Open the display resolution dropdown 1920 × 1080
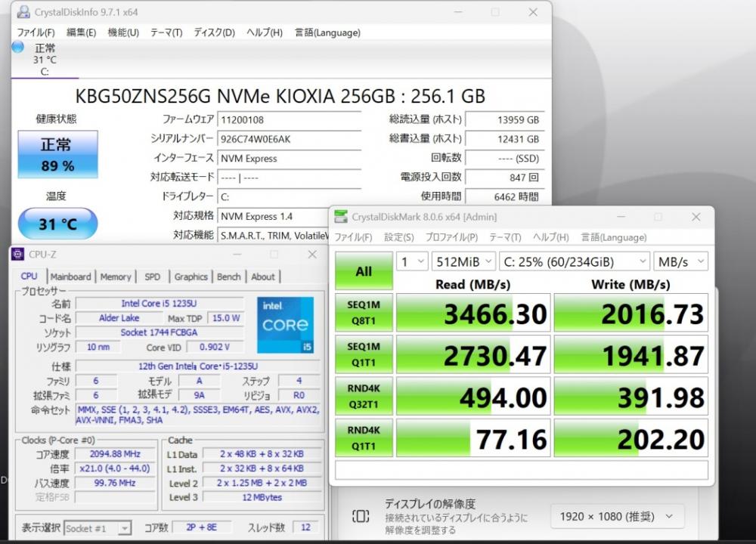The image size is (756, 544). (617, 517)
